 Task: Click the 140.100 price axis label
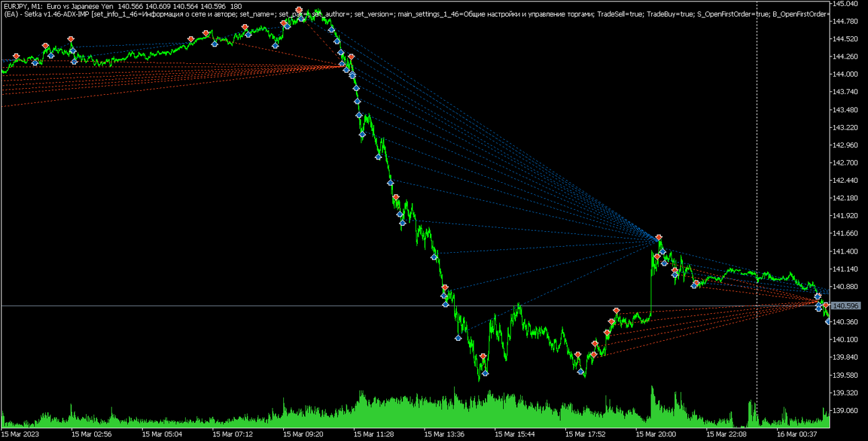846,339
